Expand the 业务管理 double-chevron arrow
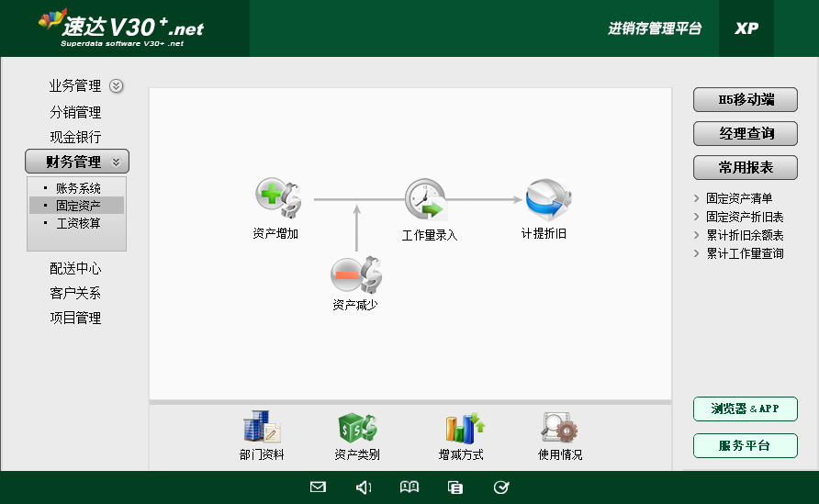Viewport: 819px width, 504px height. pos(116,86)
